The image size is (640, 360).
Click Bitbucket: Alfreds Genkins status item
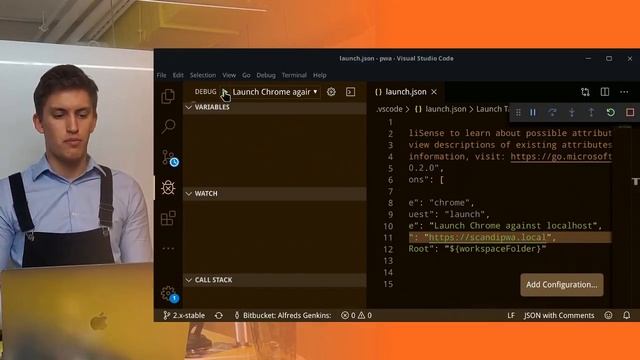pyautogui.click(x=282, y=315)
